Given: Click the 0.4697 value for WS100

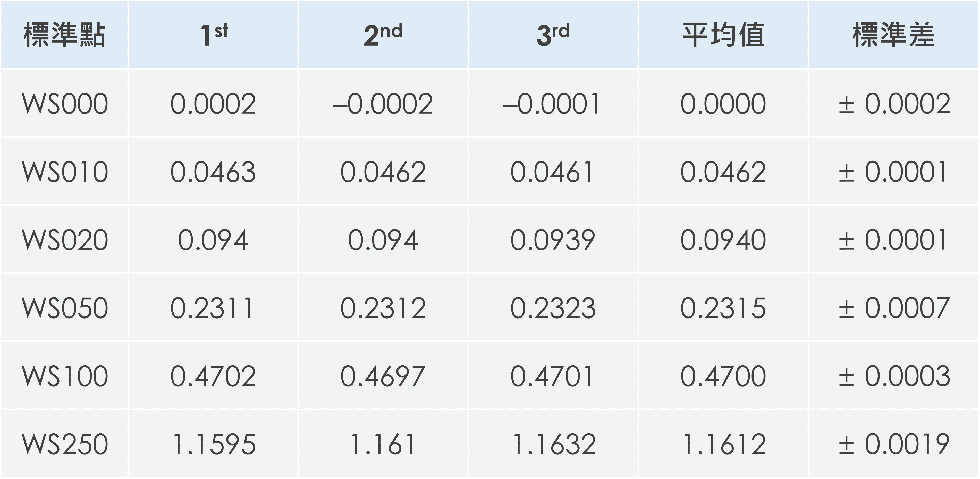Looking at the screenshot, I should click(x=383, y=376).
